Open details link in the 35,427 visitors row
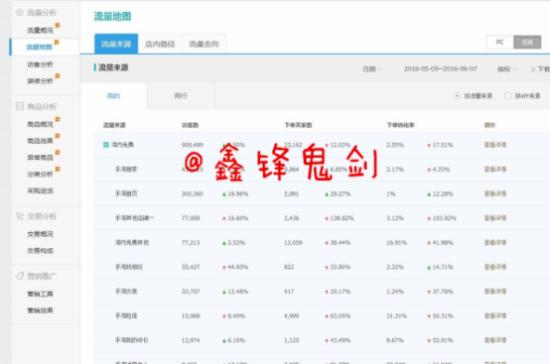 (495, 267)
